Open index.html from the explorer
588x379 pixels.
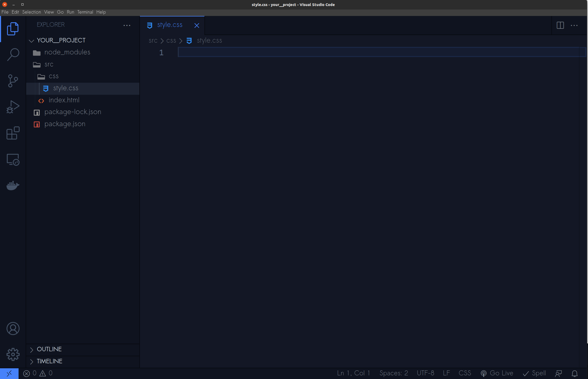click(83, 100)
